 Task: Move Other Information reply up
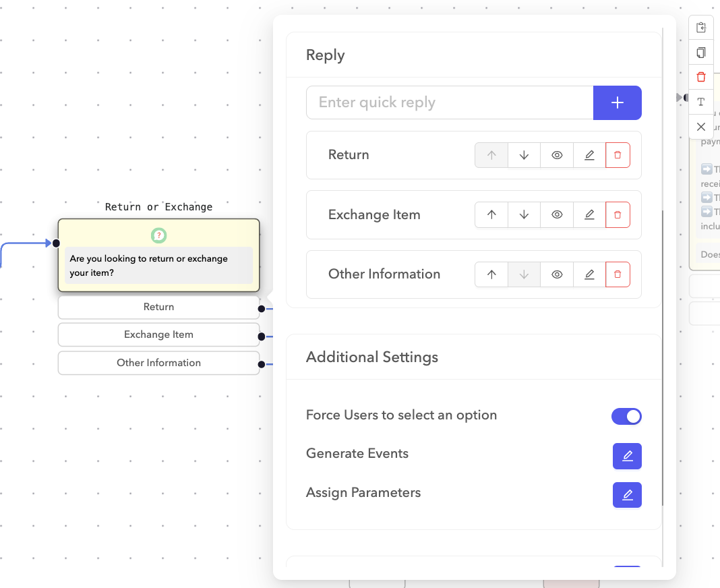[x=491, y=274]
